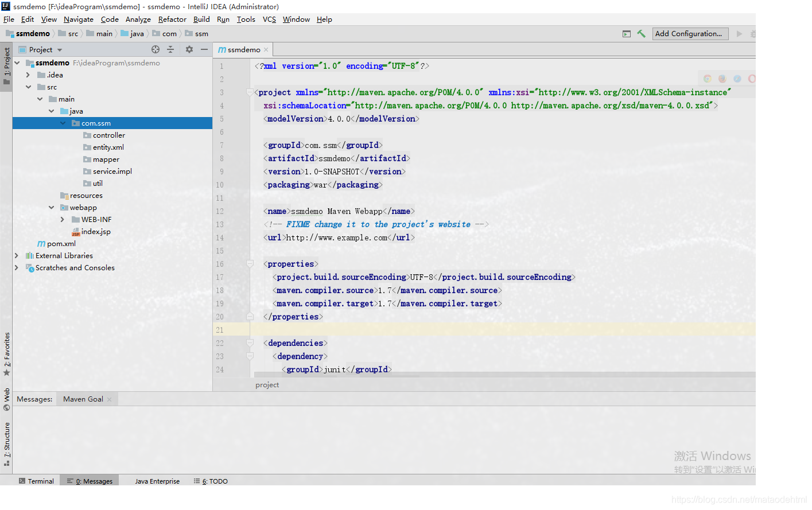Open the Java Enterprise tool window
Image resolution: width=812 pixels, height=510 pixels.
[x=157, y=481]
